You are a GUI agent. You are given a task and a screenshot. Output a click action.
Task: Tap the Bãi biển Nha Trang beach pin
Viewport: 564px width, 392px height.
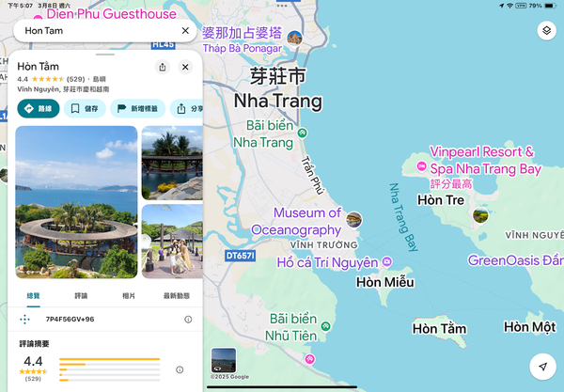[x=303, y=133]
